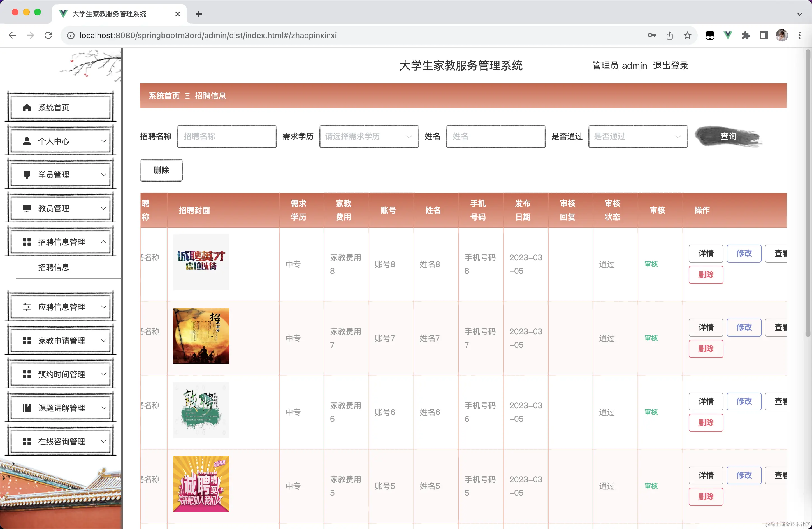Click 修改 for the 账号8 row

pyautogui.click(x=744, y=253)
